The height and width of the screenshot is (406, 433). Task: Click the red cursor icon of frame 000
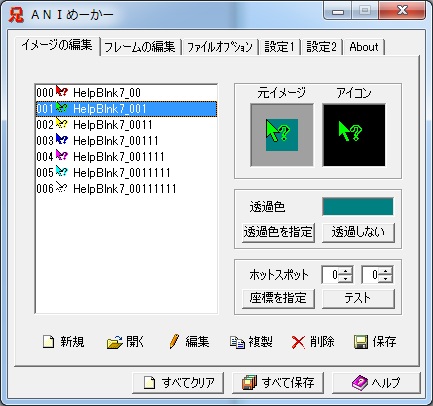pyautogui.click(x=61, y=92)
